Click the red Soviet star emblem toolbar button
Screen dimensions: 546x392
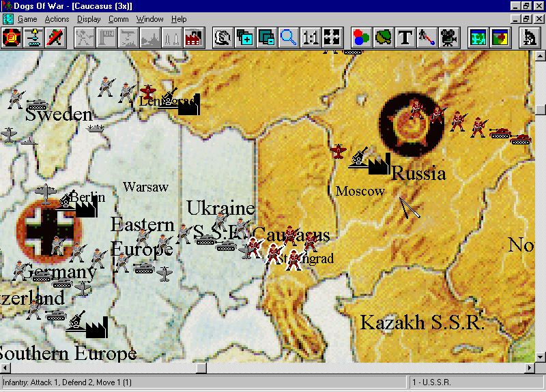[12, 37]
